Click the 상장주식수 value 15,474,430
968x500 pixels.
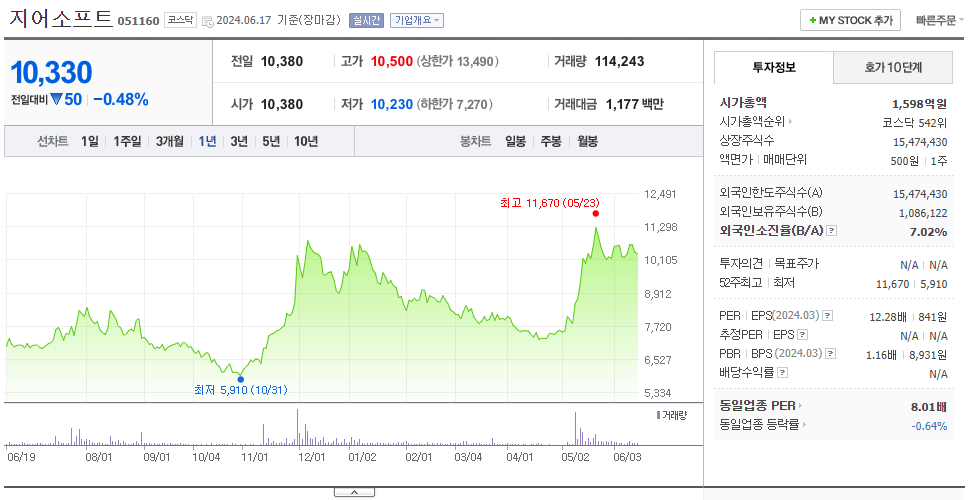point(920,142)
